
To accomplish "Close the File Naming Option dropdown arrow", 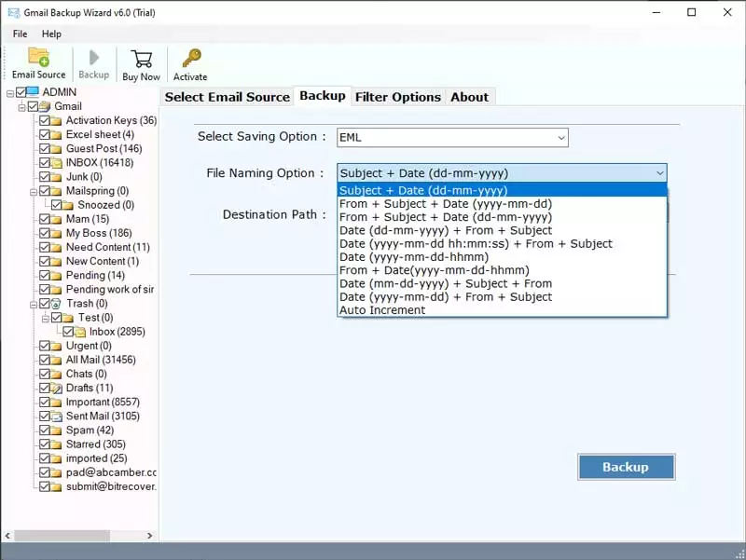I will tap(660, 173).
